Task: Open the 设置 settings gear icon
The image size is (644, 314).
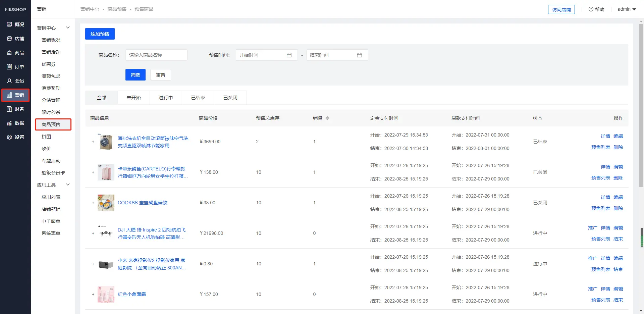Action: click(9, 137)
